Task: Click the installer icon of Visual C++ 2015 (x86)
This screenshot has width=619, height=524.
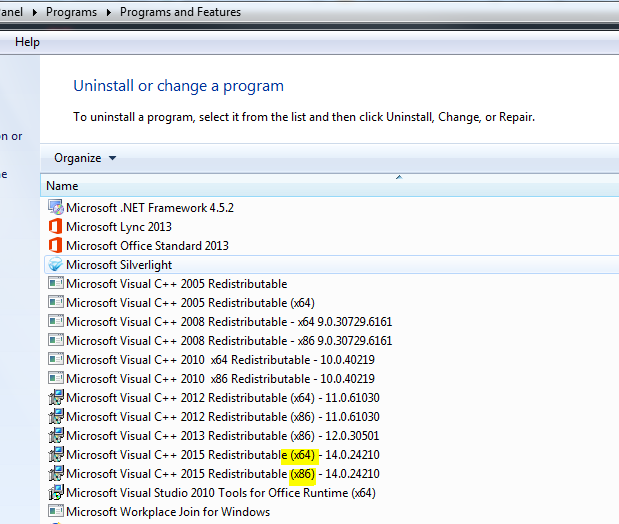Action: (56, 473)
